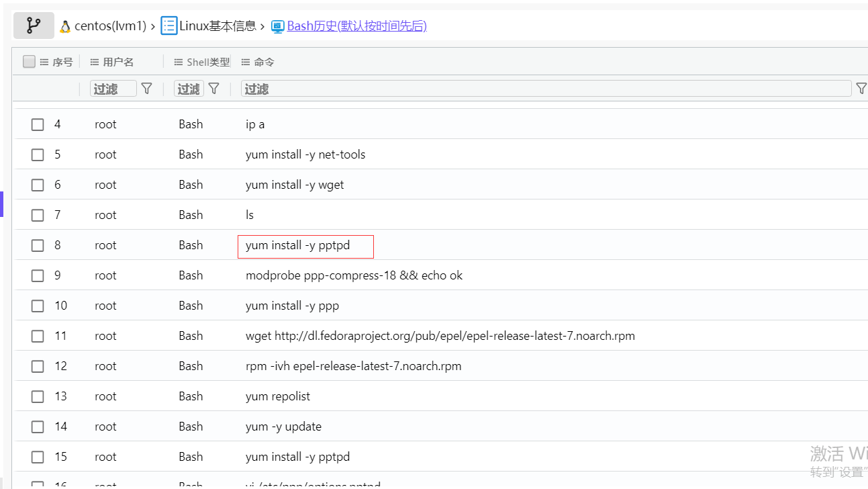The height and width of the screenshot is (489, 868).
Task: Check the box for row 5
Action: click(38, 154)
